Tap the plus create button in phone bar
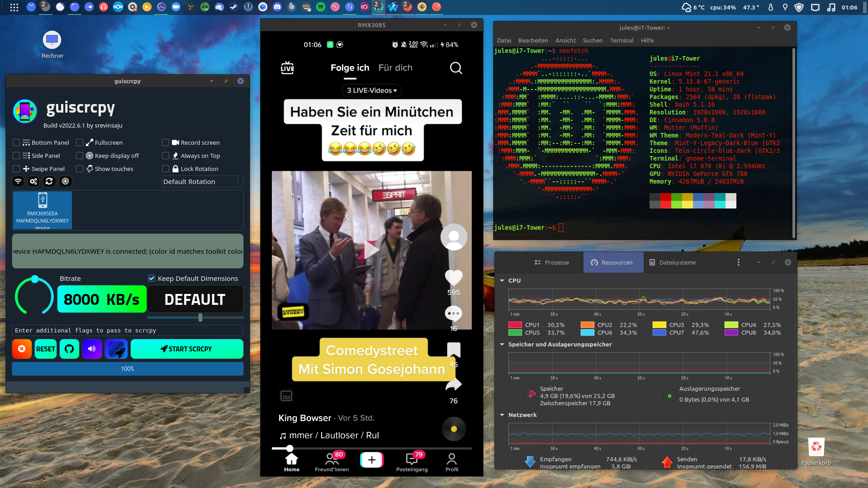This screenshot has width=868, height=488. [x=372, y=460]
